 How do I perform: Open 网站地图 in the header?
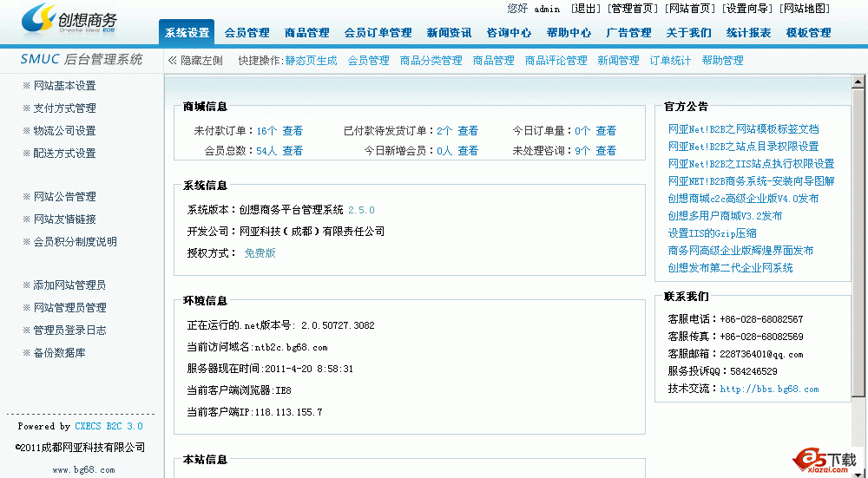pos(805,9)
